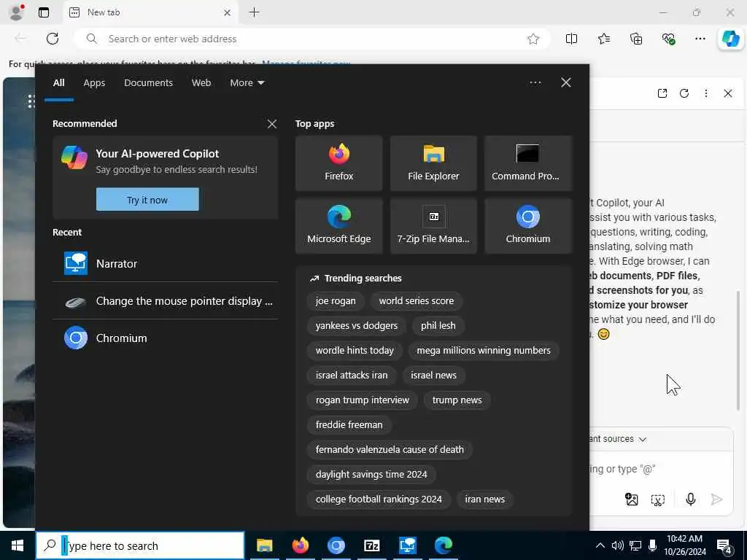This screenshot has height=560, width=747.
Task: Click the Copilot chat input field
Action: tap(661, 469)
